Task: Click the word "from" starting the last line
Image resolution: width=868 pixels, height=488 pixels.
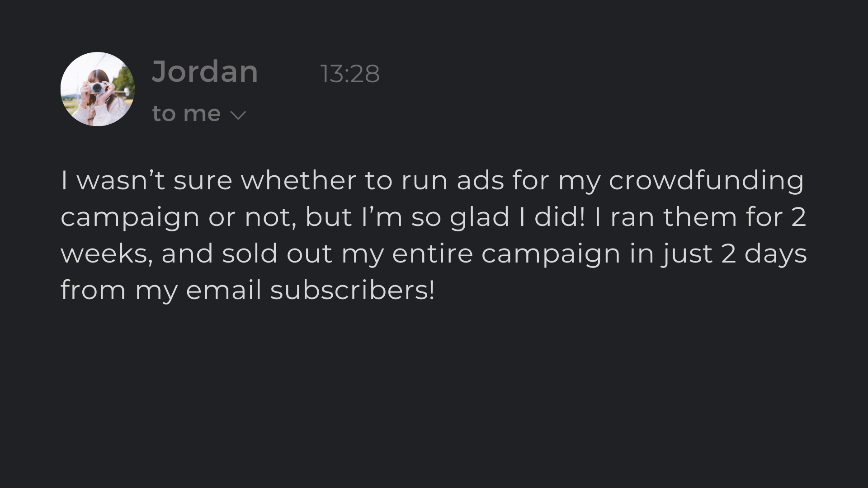Action: click(x=93, y=290)
